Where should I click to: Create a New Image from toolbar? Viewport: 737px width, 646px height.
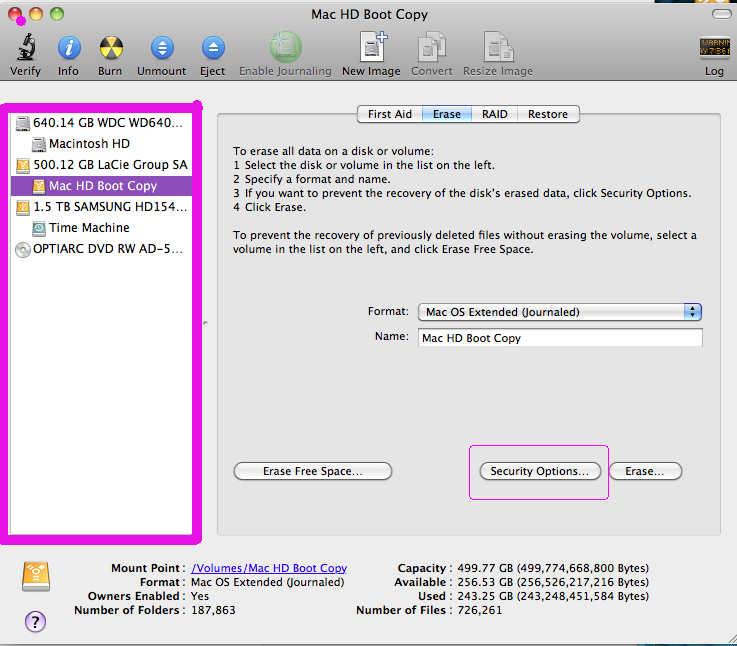(x=373, y=47)
